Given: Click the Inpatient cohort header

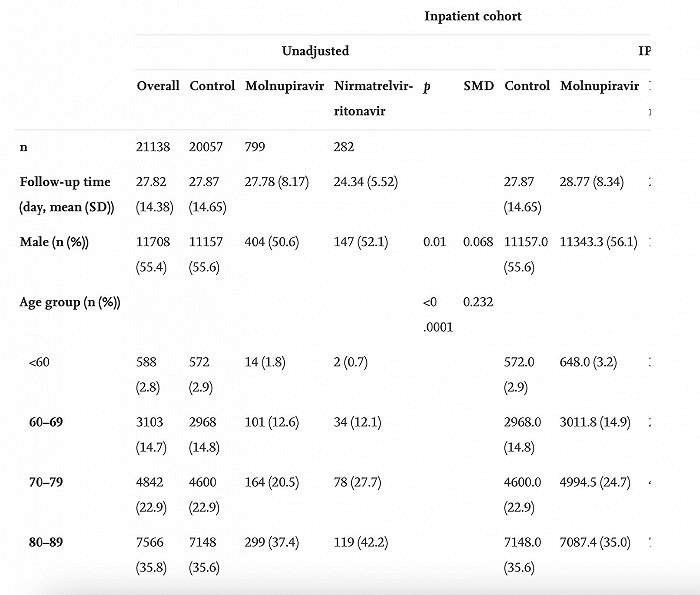Looking at the screenshot, I should click(472, 17).
